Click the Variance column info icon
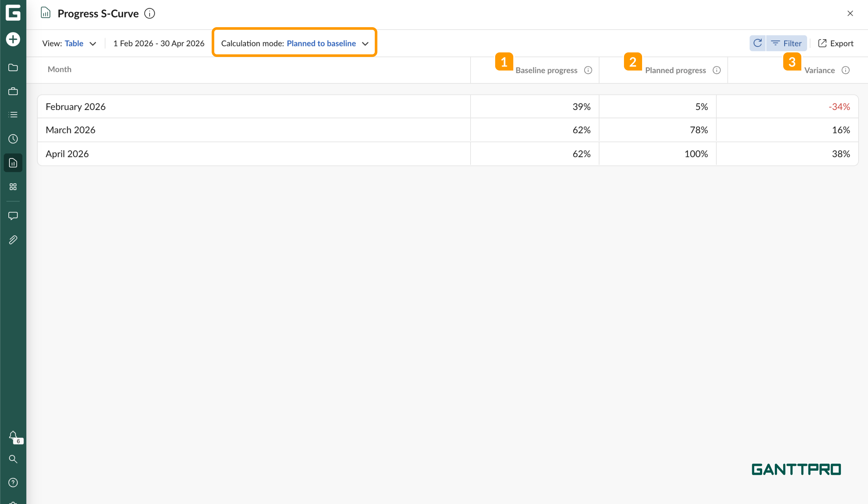Viewport: 868px width, 504px height. coord(846,70)
